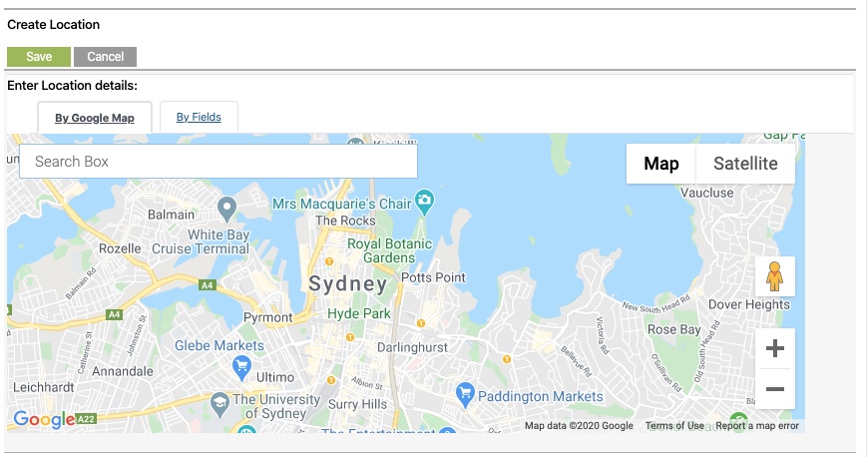868x457 pixels.
Task: Save the new location
Action: tap(39, 57)
